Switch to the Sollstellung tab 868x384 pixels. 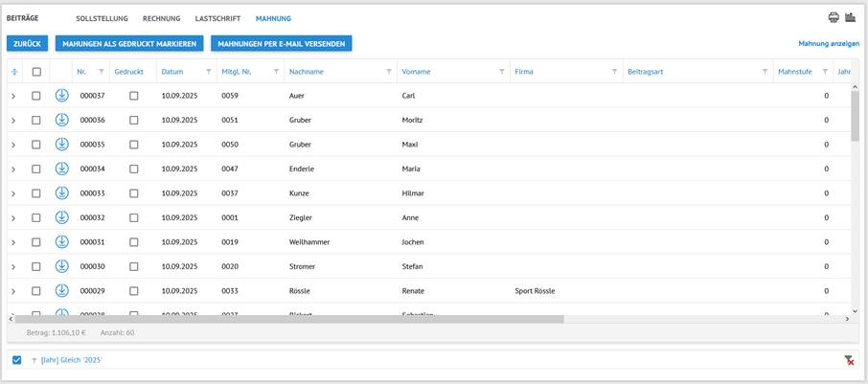click(102, 18)
